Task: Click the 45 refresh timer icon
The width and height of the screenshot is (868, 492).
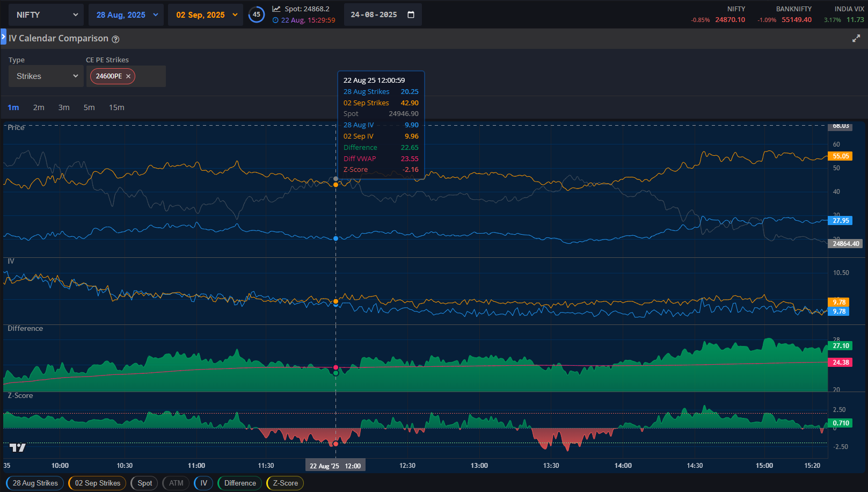Action: pyautogui.click(x=257, y=15)
